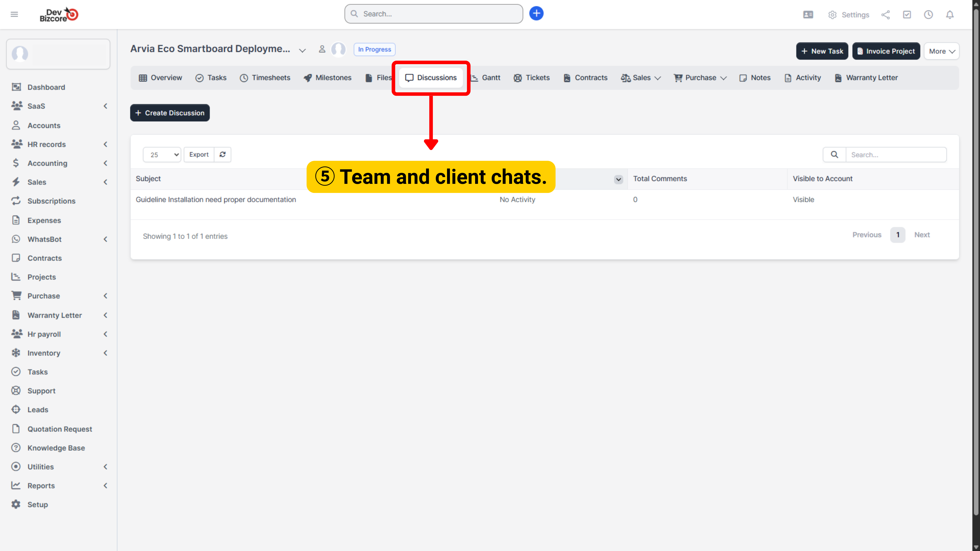980x551 pixels.
Task: Open the 25 entries per page dropdown
Action: [x=162, y=154]
